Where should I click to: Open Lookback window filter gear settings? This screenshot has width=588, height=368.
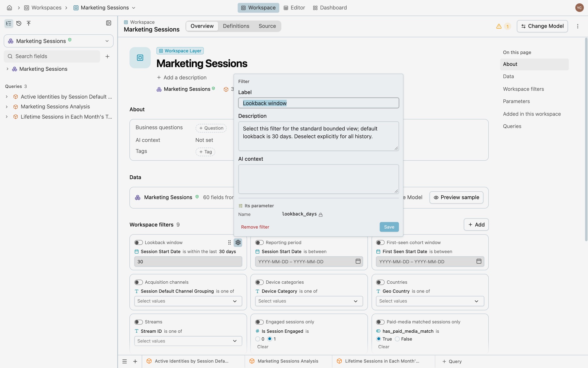238,242
